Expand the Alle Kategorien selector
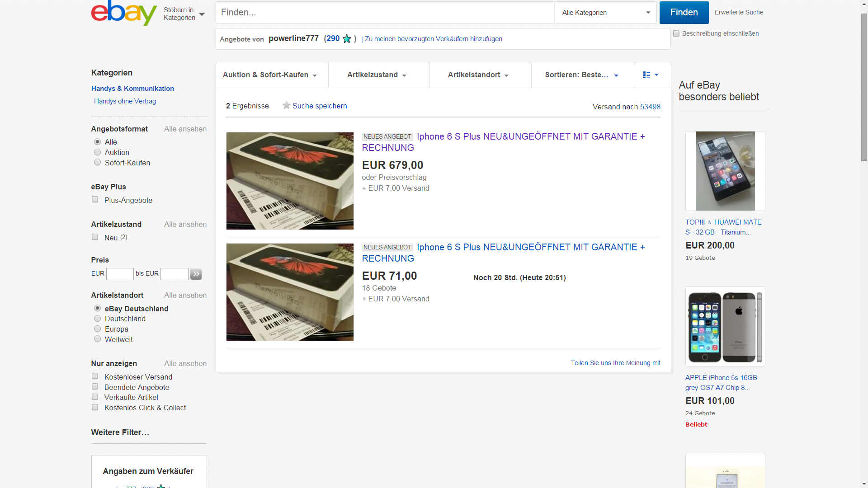Screen dimensions: 868x488 [x=605, y=13]
